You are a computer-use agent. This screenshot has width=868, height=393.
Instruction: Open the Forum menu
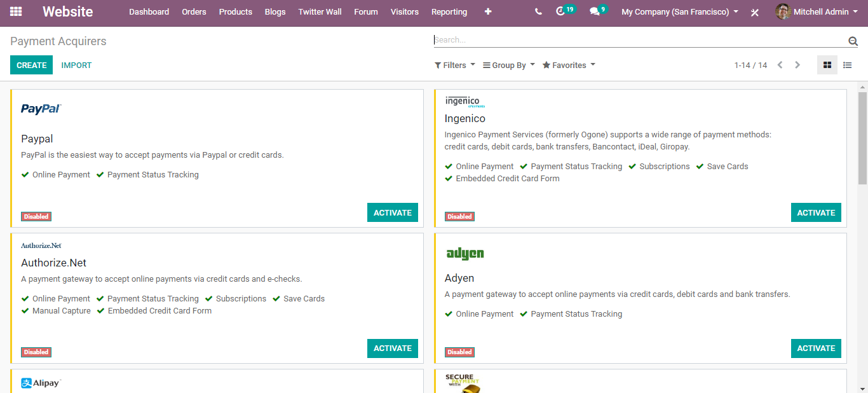click(x=366, y=11)
